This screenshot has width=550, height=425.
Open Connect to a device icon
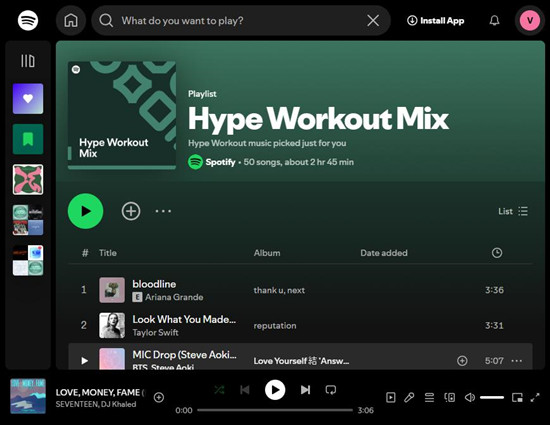pos(450,397)
